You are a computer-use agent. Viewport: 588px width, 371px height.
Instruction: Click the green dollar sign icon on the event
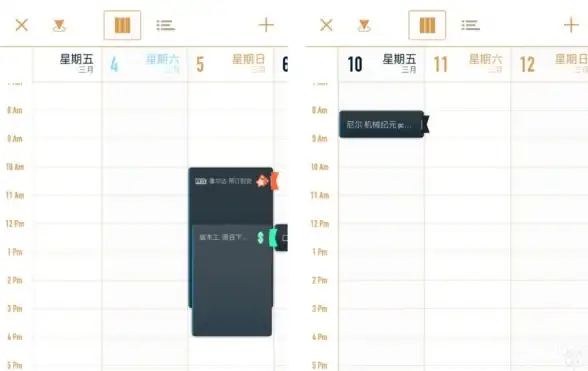(x=261, y=237)
